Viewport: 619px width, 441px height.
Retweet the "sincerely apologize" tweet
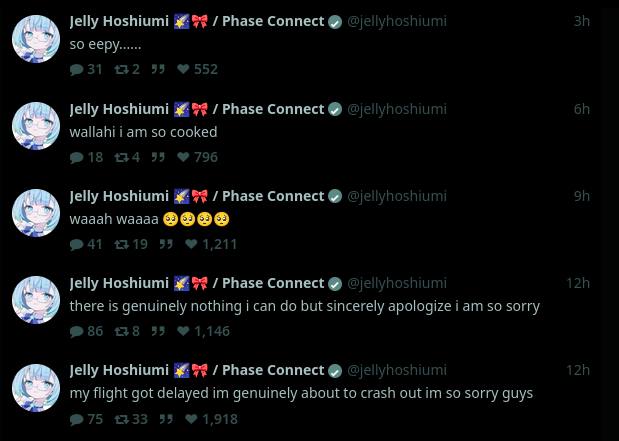121,331
